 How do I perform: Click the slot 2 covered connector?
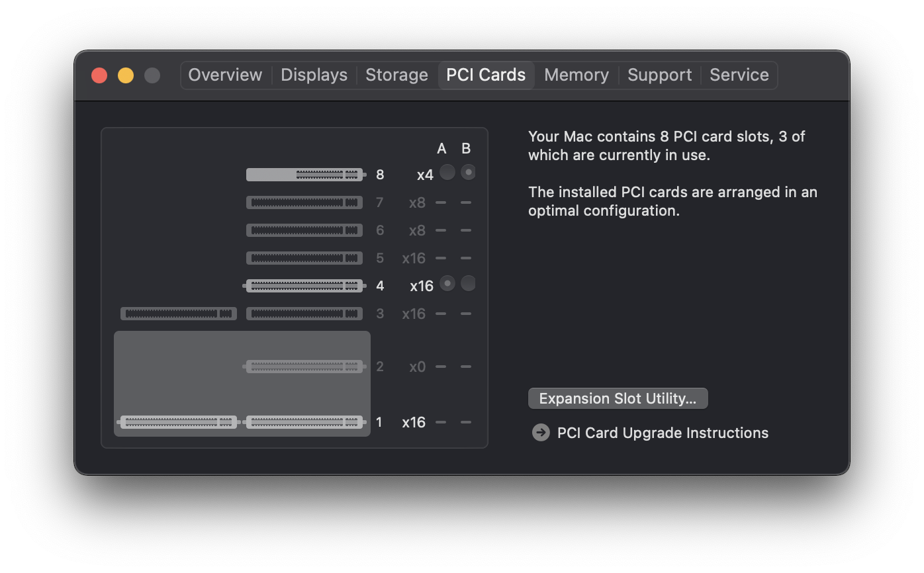304,367
